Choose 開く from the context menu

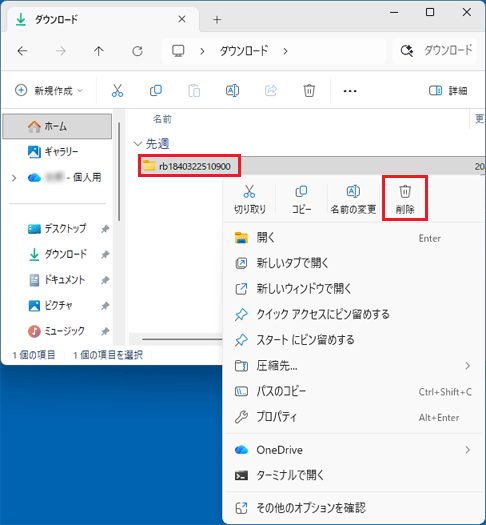[x=354, y=238]
